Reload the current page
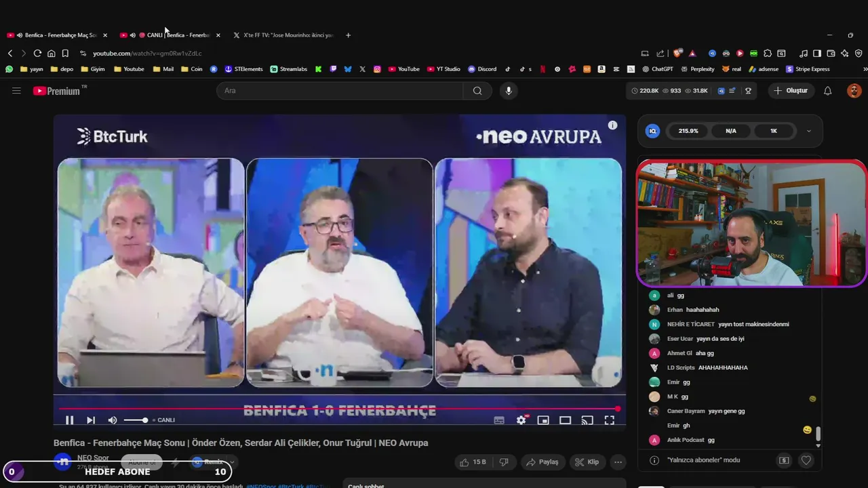The width and height of the screenshot is (868, 488). click(x=37, y=53)
